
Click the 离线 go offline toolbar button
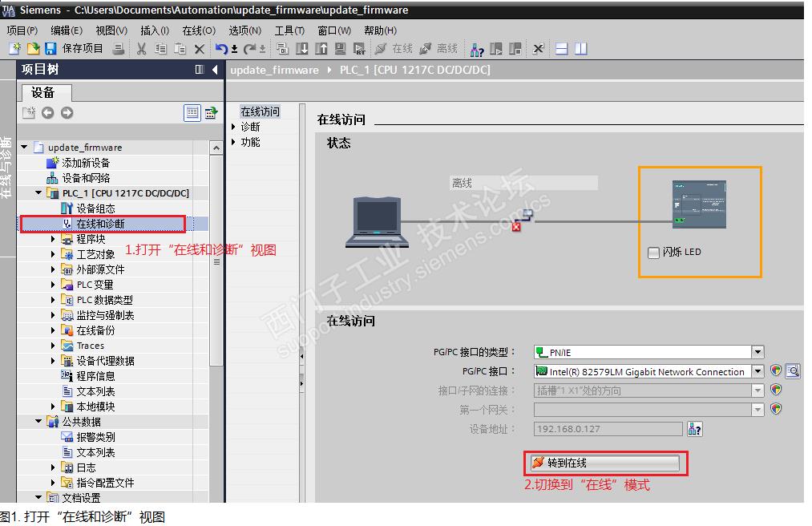pos(438,49)
